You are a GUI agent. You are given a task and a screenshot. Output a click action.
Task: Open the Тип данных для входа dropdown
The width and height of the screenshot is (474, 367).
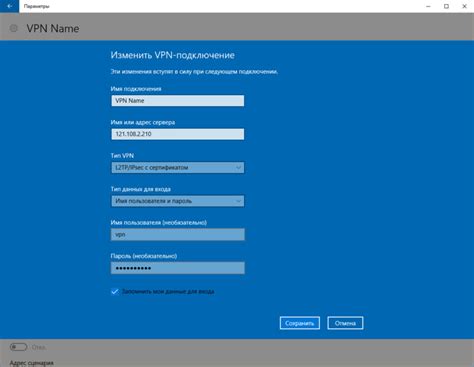click(178, 201)
